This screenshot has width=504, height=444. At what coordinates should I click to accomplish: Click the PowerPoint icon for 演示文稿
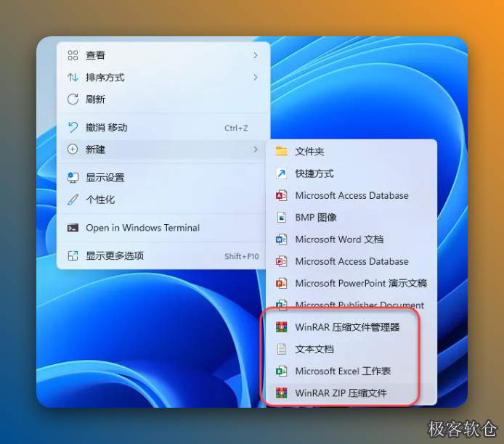click(x=282, y=284)
